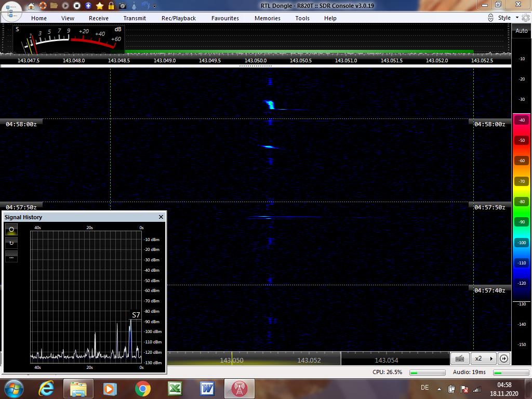Click the fast-forward double arrow button
The height and width of the screenshot is (399, 532).
point(504,358)
